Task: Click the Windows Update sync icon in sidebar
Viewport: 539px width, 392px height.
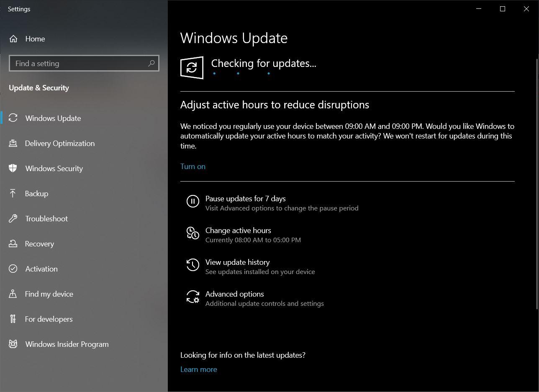Action: [x=13, y=118]
